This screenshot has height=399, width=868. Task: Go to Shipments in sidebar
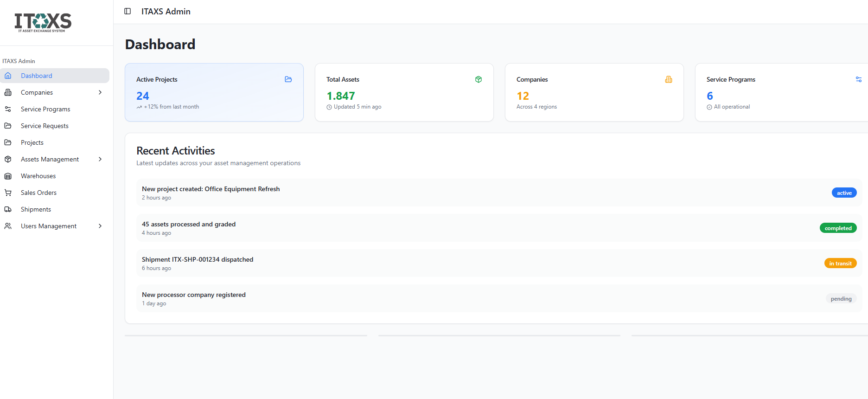[x=55, y=209]
